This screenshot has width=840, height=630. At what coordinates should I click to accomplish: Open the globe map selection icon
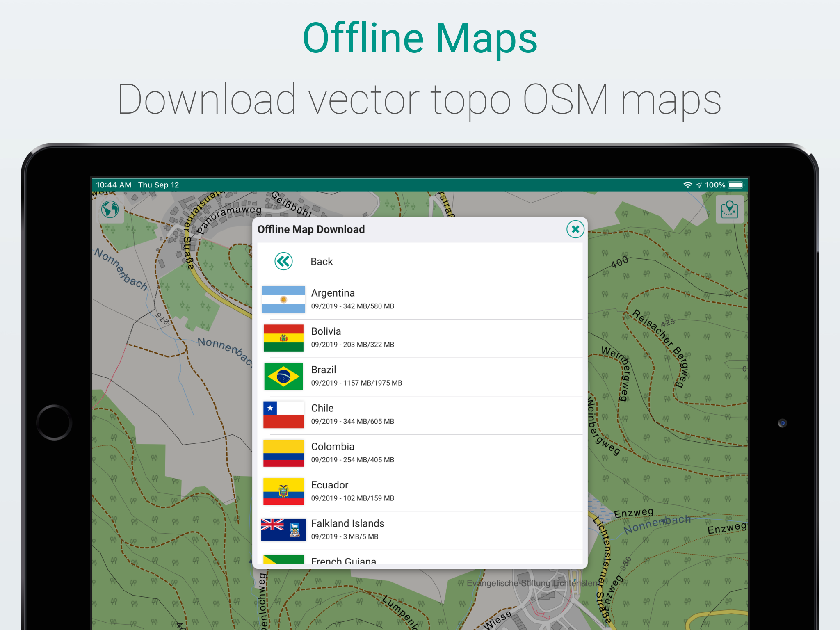pos(110,210)
